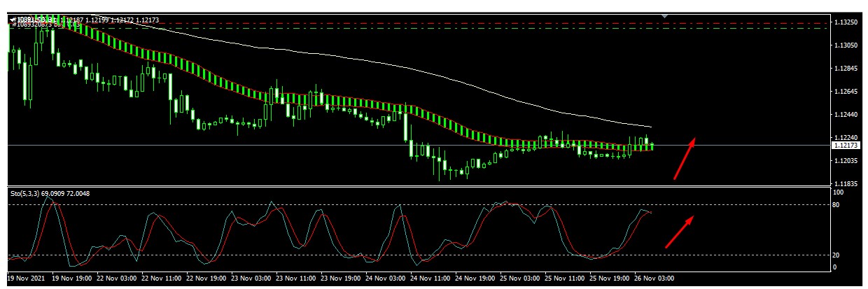868x289 pixels.
Task: Select the red arrow on price chart
Action: (684, 158)
